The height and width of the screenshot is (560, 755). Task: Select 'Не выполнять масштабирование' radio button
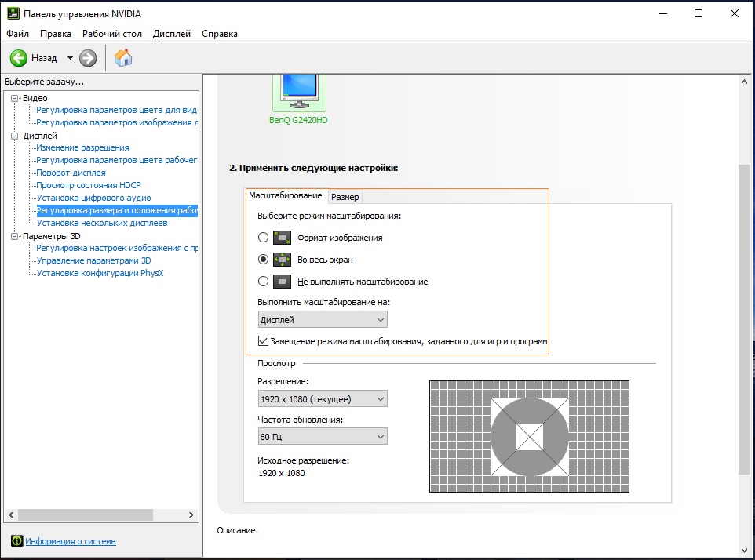click(263, 281)
